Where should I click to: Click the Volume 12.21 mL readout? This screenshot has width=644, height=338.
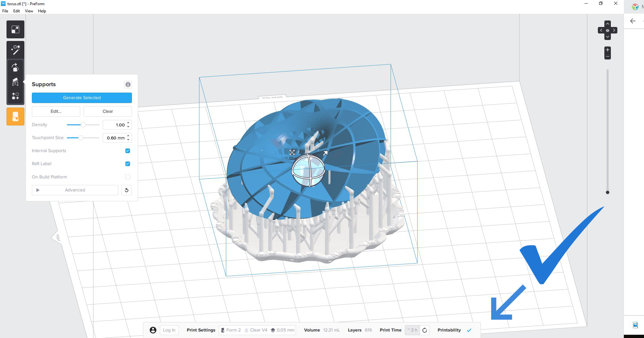[x=322, y=330]
